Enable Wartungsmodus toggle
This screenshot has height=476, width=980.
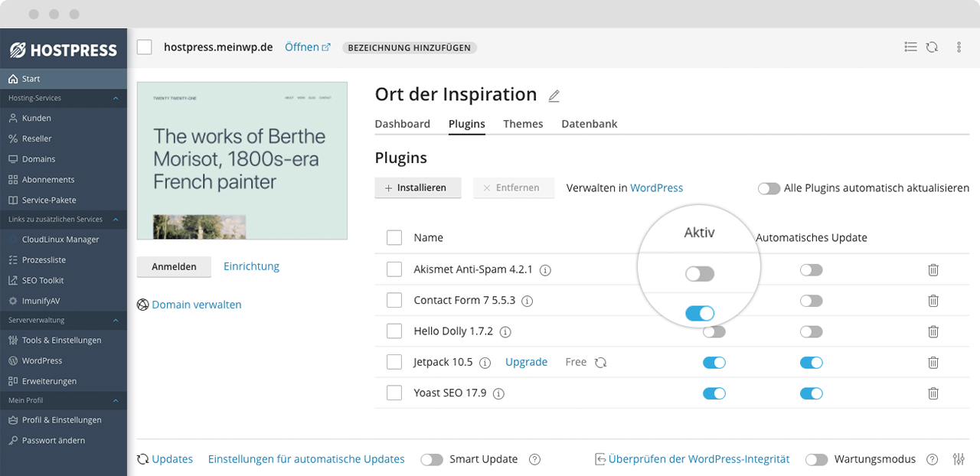click(816, 458)
